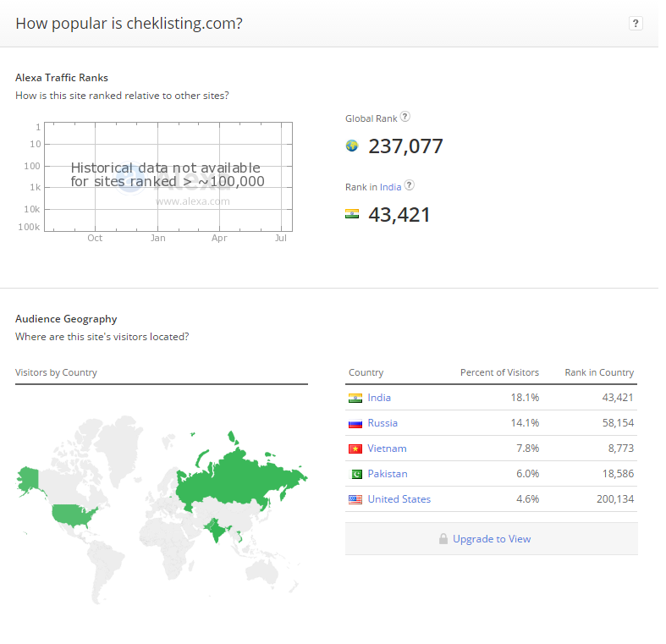
Task: Click United States' 4.6% visitor percentage
Action: [527, 499]
